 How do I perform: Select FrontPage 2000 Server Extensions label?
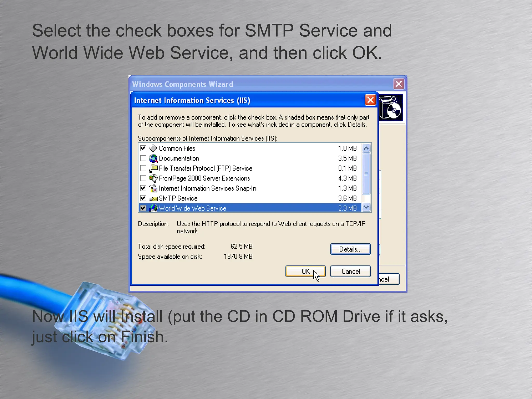pos(204,178)
